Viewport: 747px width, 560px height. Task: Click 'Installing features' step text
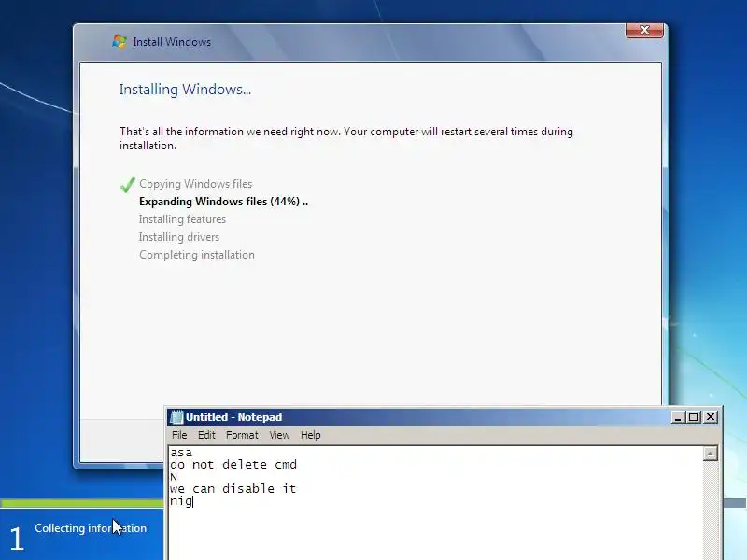182,219
